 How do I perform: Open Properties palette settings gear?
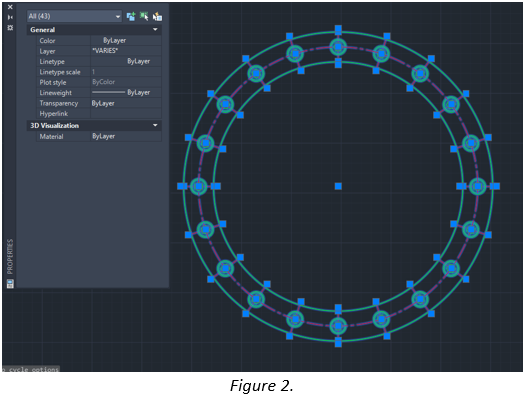coord(10,27)
